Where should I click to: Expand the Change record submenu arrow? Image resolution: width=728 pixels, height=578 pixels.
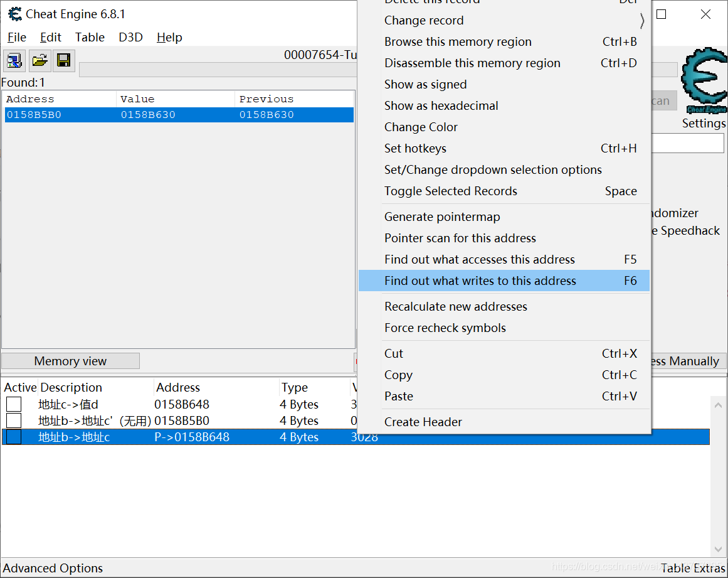click(641, 21)
